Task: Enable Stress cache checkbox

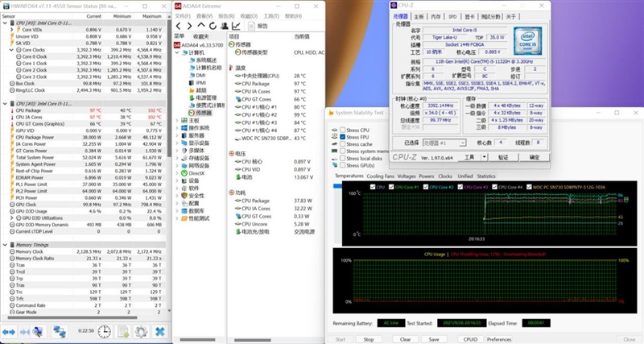Action: 342,144
